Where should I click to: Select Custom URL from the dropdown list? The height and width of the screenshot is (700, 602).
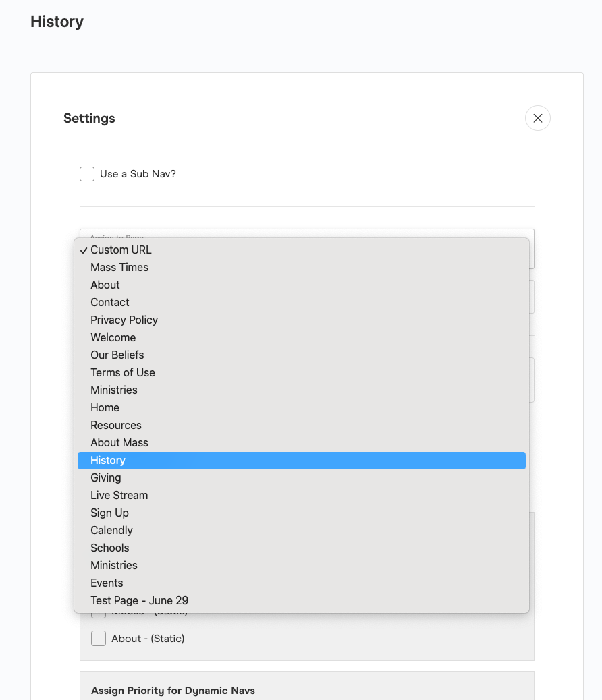(x=121, y=250)
